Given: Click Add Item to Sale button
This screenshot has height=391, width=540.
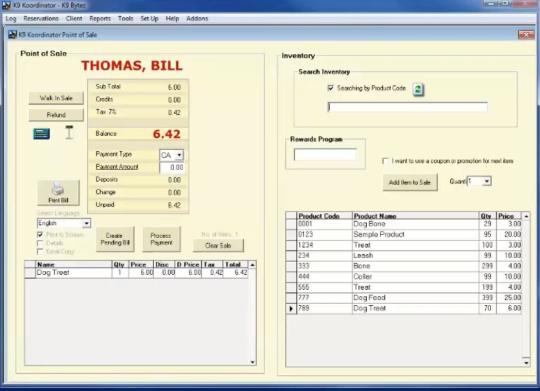Looking at the screenshot, I should coord(410,182).
